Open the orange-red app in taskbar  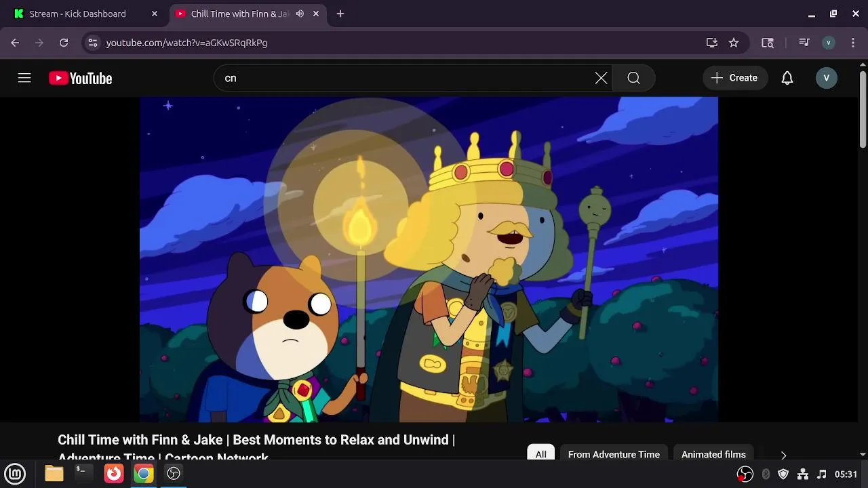[113, 474]
